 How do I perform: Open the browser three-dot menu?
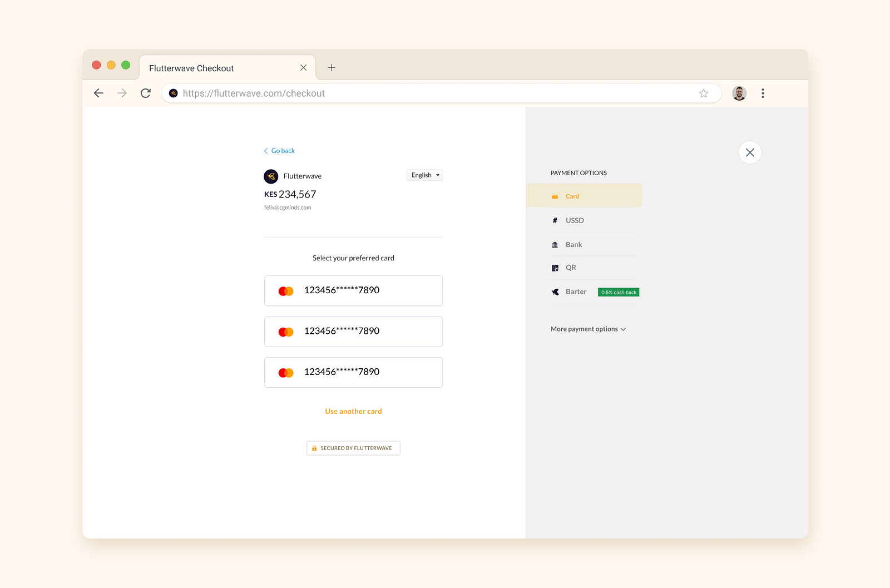point(763,93)
